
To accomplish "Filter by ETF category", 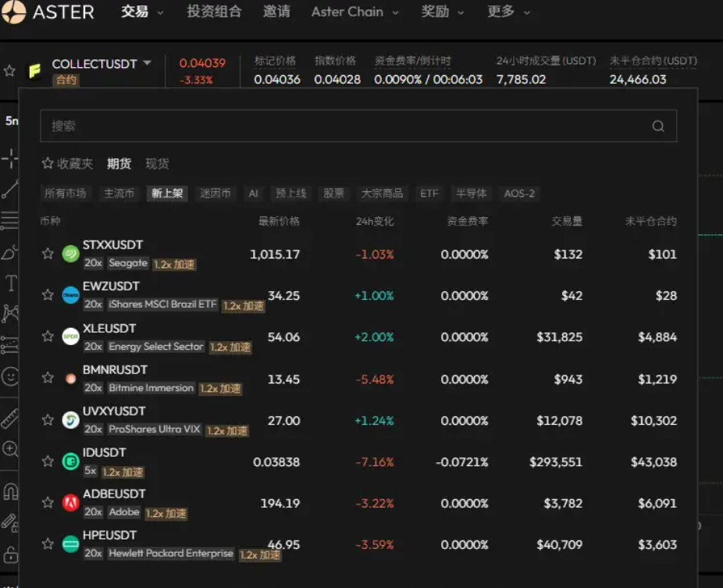I will (x=429, y=194).
